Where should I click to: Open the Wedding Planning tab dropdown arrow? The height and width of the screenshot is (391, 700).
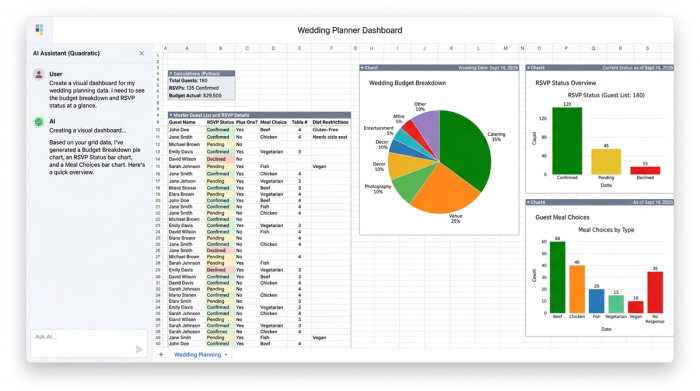[226, 355]
